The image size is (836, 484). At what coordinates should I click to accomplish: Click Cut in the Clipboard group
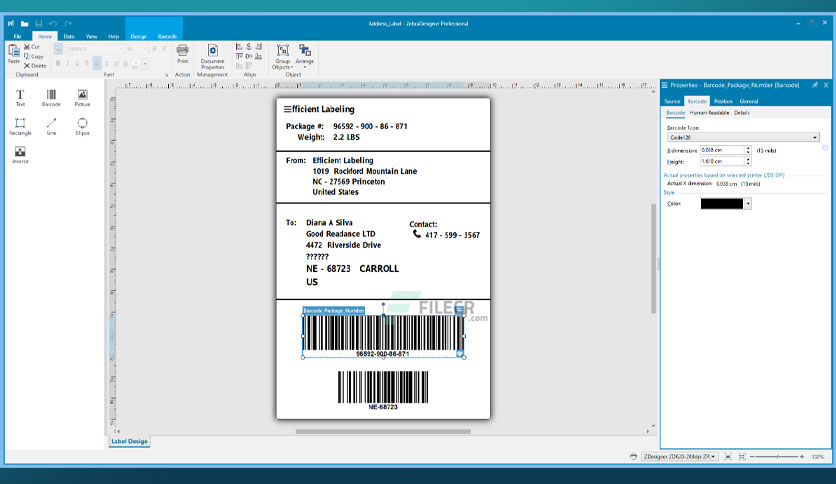coord(32,47)
